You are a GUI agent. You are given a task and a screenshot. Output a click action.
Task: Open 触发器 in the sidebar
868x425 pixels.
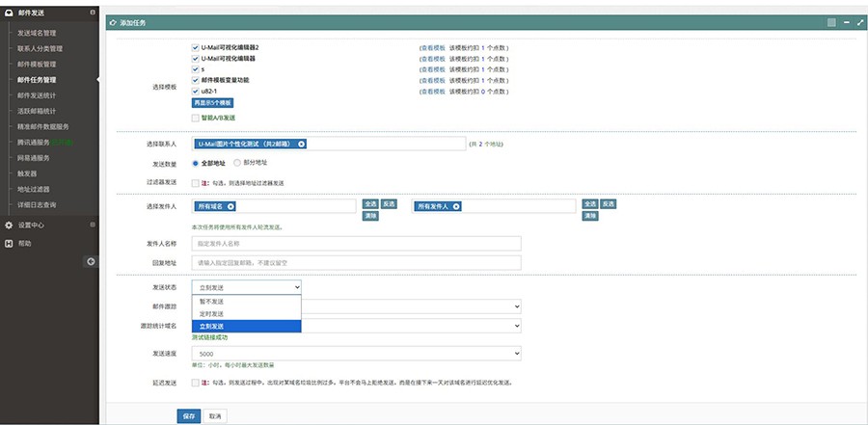[27, 173]
